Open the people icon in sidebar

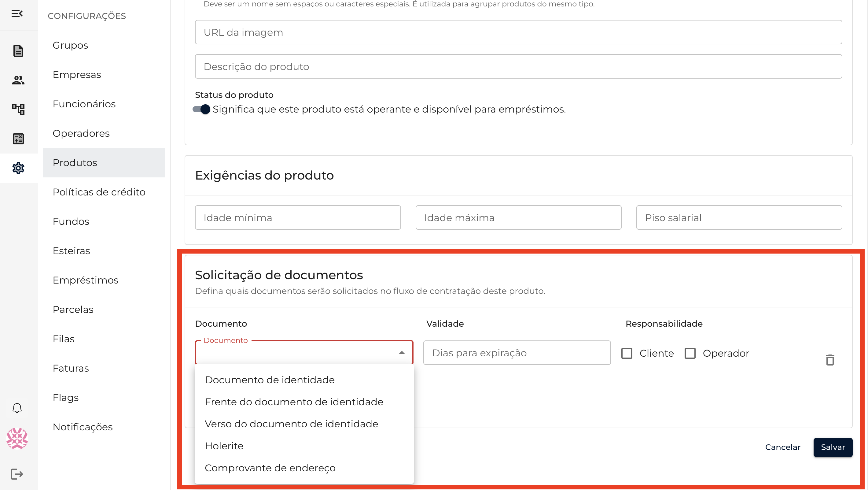(18, 80)
